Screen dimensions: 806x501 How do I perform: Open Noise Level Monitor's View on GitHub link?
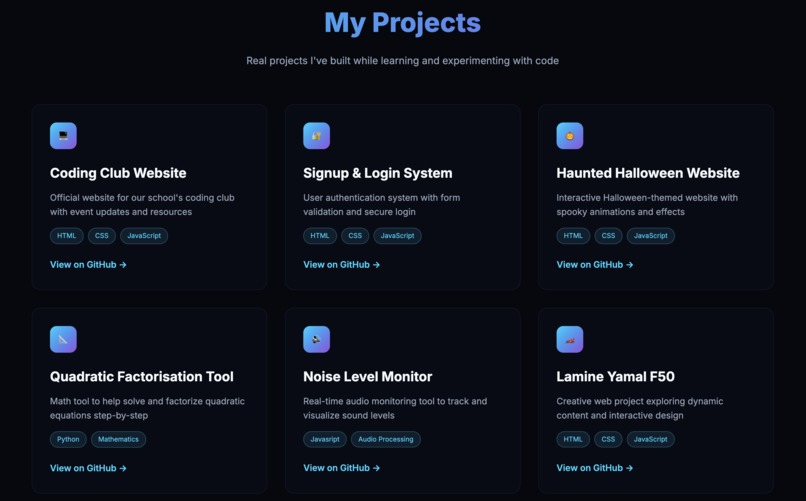(341, 468)
